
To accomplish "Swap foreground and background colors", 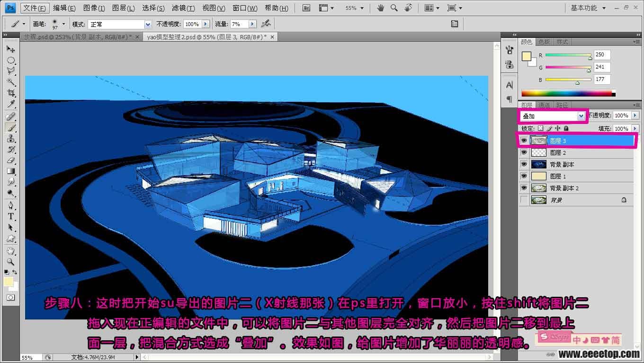I will coord(15,272).
